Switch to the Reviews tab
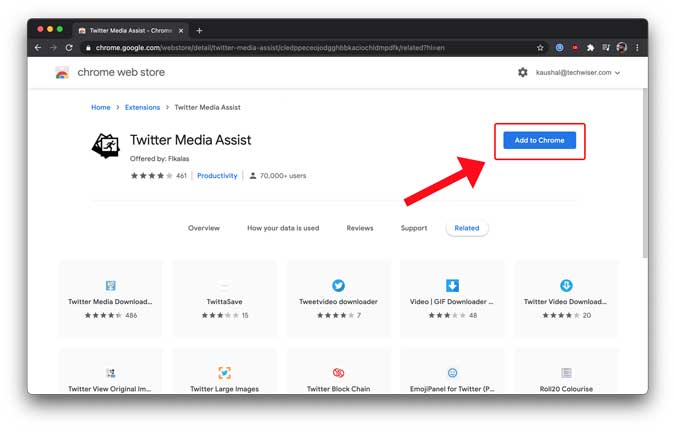This screenshot has width=675, height=430. tap(360, 228)
